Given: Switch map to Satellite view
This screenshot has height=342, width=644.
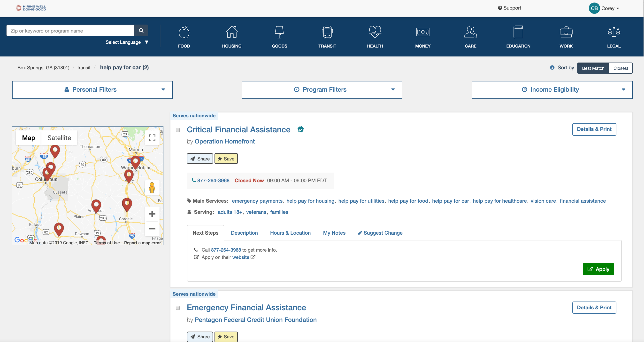Looking at the screenshot, I should point(59,138).
